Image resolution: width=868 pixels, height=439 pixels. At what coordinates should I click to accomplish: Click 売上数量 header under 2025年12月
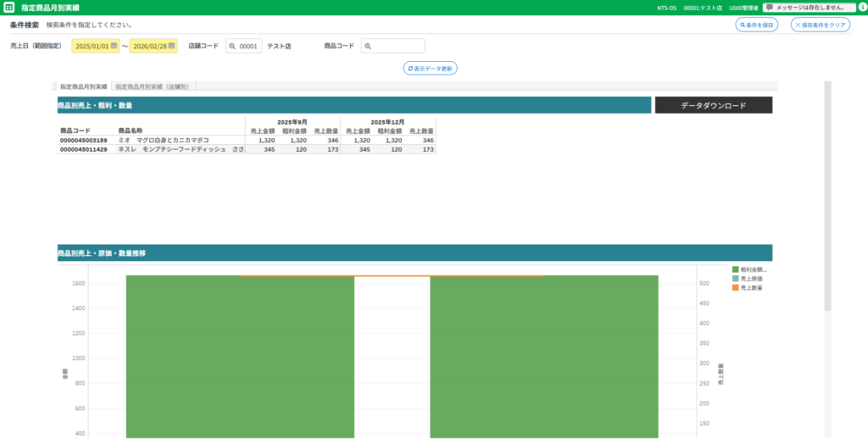point(422,131)
